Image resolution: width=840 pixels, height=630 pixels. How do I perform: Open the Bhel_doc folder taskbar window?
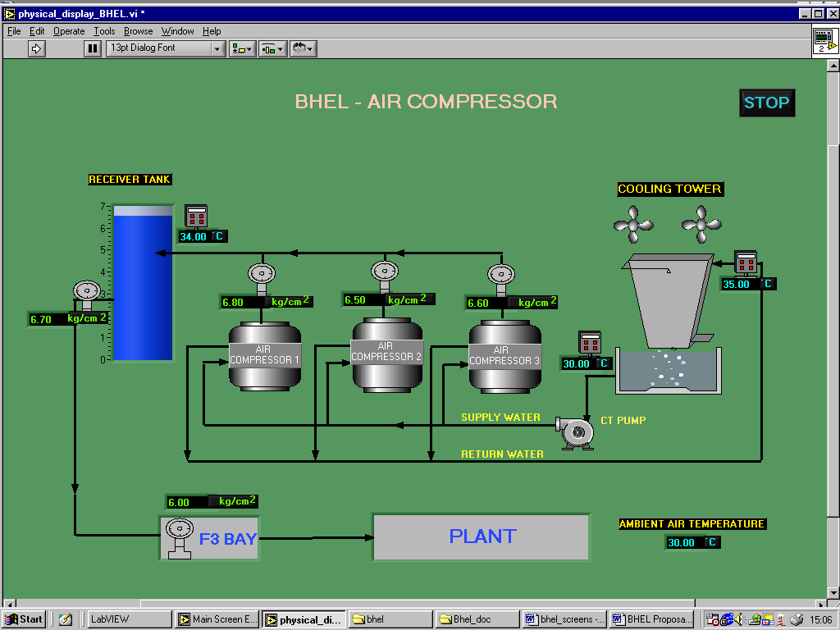pyautogui.click(x=478, y=619)
